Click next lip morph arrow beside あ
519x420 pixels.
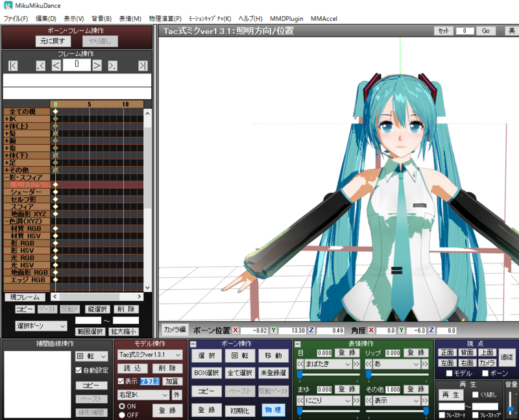(x=425, y=364)
